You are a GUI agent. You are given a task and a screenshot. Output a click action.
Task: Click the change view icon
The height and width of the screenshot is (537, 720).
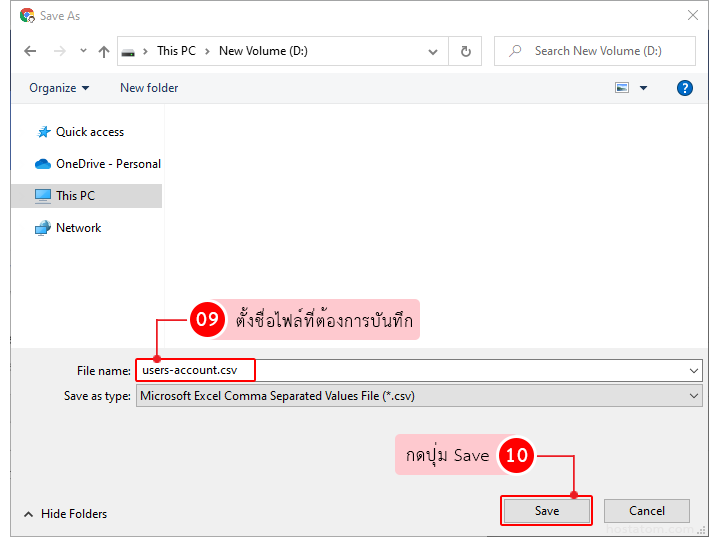click(x=622, y=88)
